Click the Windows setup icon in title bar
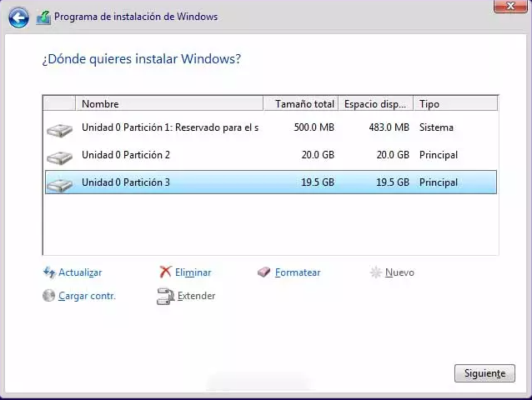This screenshot has height=400, width=532. click(x=43, y=17)
